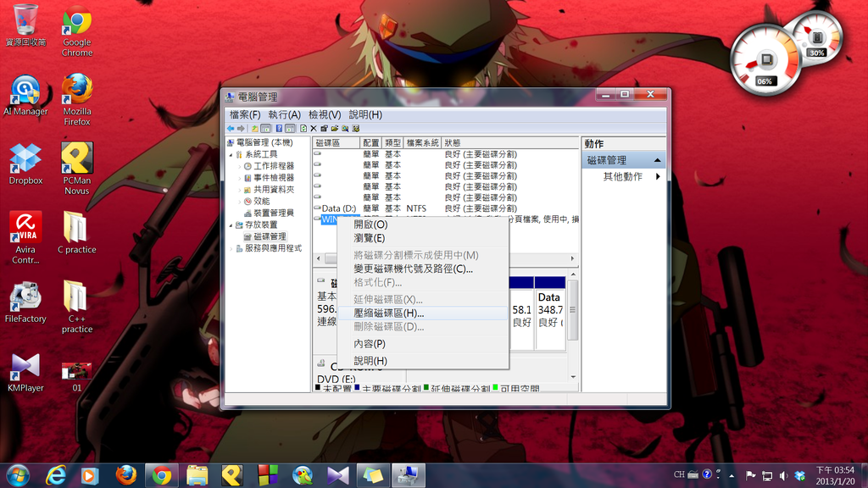Click the disk map vertical scrollbar down arrow
The height and width of the screenshot is (488, 868).
point(573,377)
